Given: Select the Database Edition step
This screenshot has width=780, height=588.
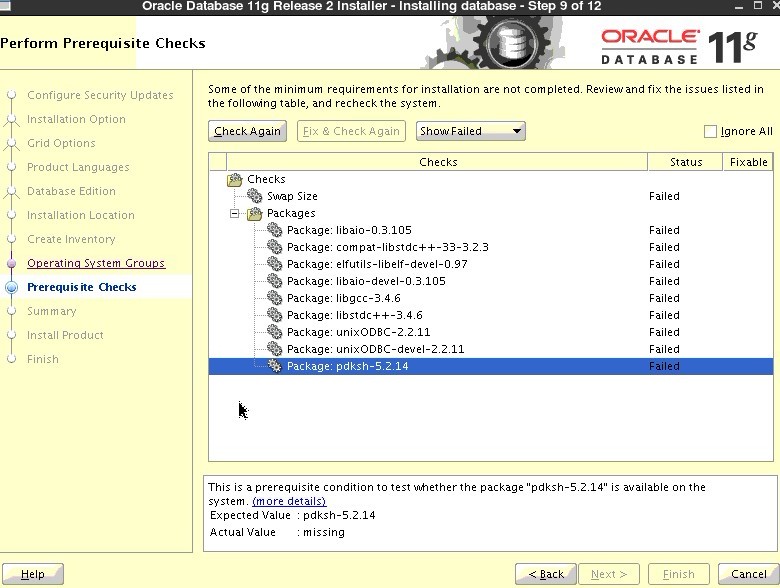Looking at the screenshot, I should [x=71, y=191].
